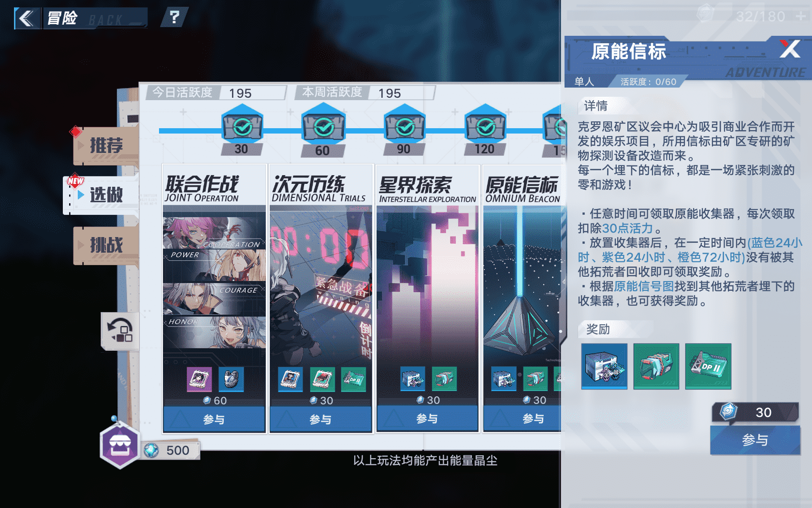View green card reward in 次元历练
812x508 pixels.
pos(322,379)
